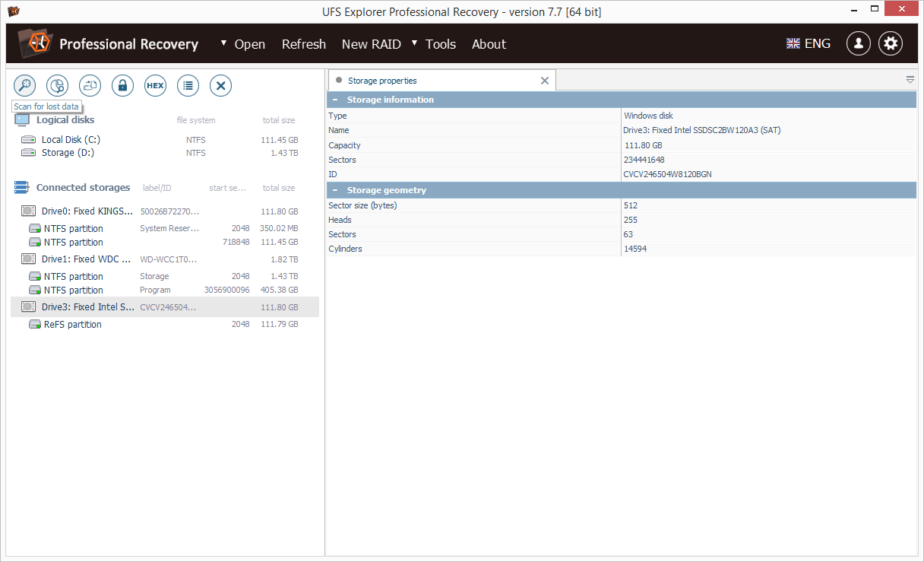Collapse the Storage information section

334,100
